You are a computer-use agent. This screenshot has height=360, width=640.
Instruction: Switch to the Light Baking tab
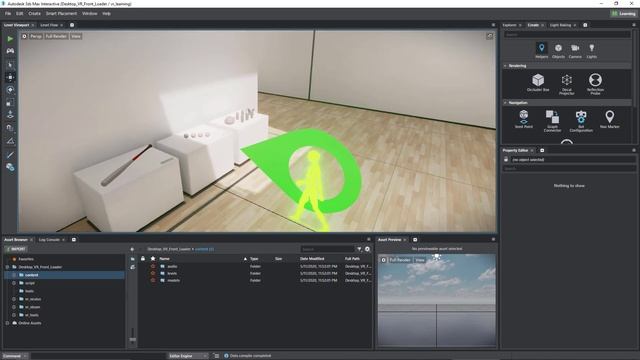click(560, 25)
